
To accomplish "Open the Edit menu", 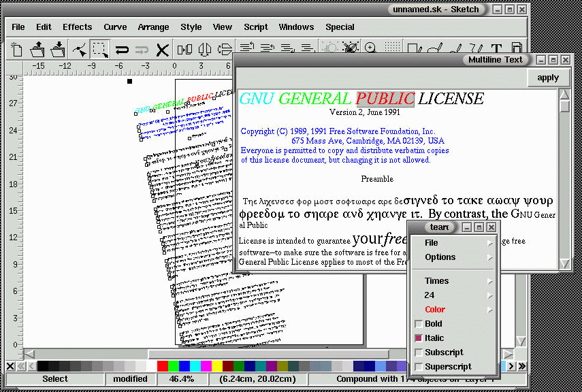I will point(44,27).
